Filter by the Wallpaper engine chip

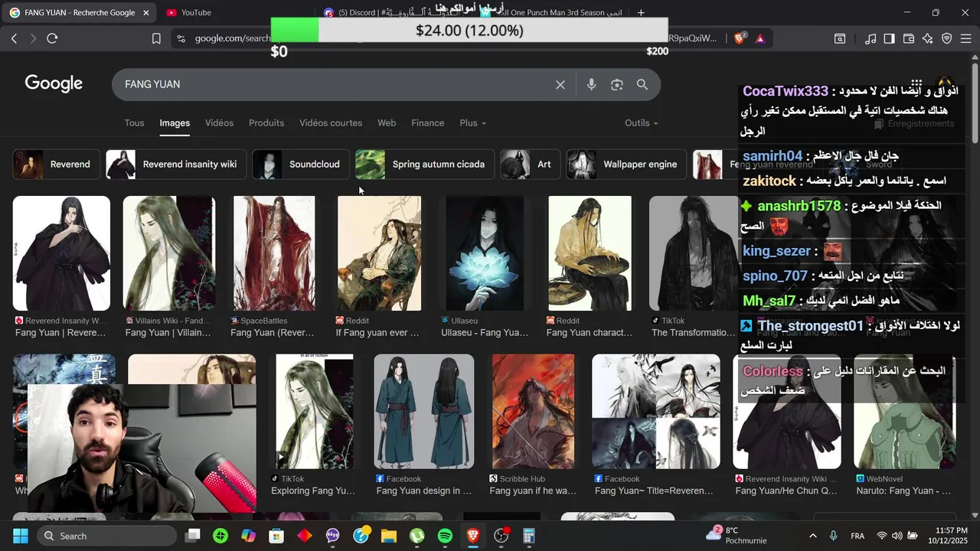click(x=627, y=165)
